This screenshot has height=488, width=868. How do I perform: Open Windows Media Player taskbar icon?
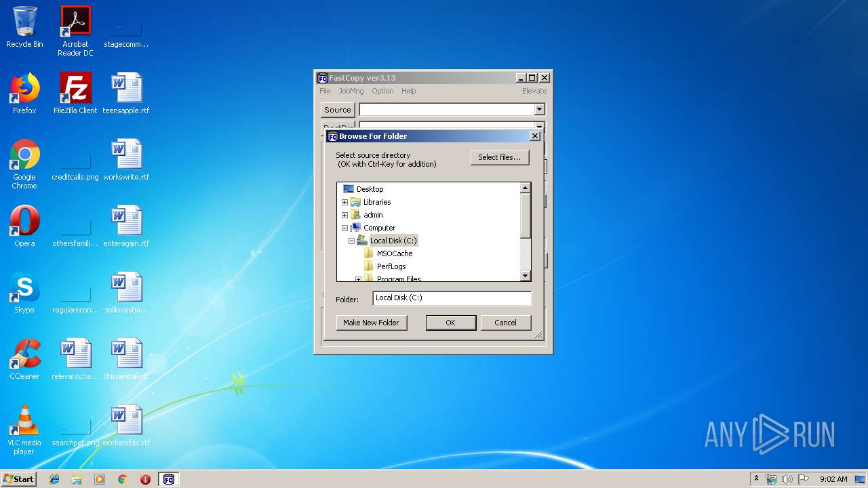click(100, 479)
